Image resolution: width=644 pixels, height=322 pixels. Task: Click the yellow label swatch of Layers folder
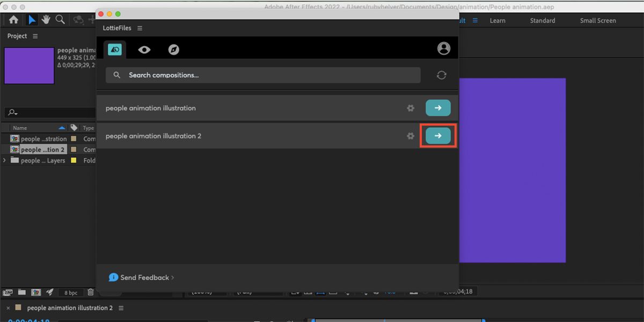(74, 160)
